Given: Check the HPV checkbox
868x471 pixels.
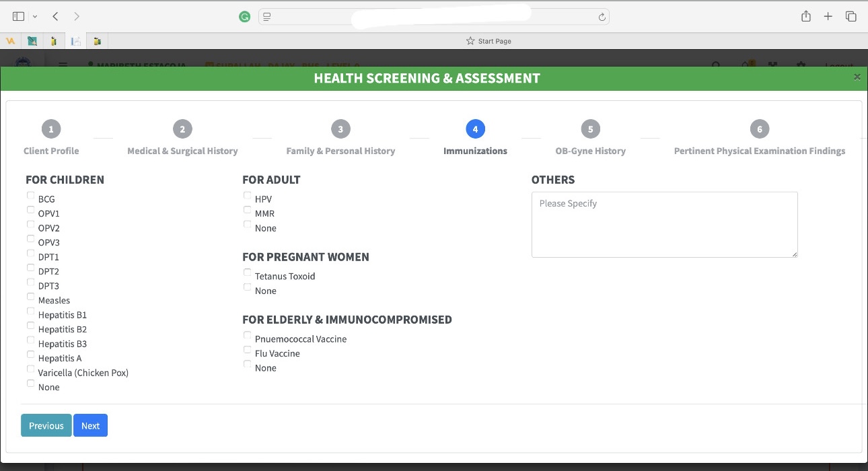Looking at the screenshot, I should pos(247,195).
